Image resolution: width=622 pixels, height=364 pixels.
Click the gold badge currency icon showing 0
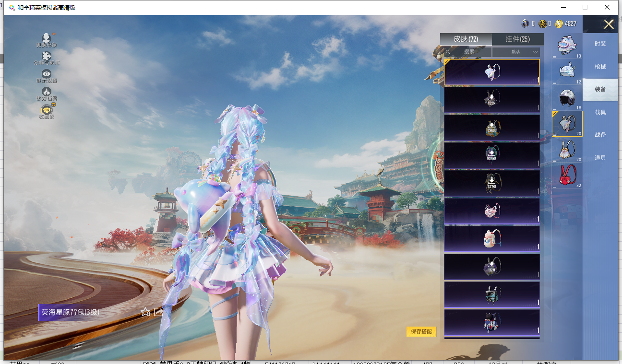click(542, 23)
